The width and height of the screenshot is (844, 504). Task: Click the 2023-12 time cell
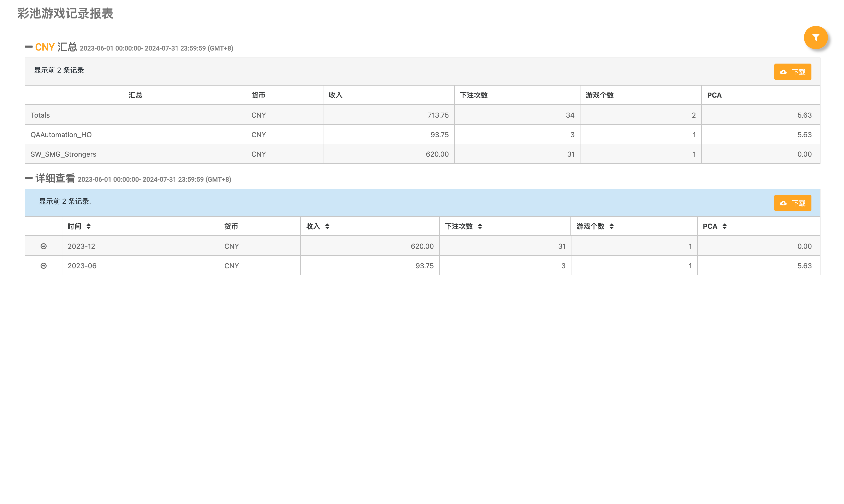[82, 246]
